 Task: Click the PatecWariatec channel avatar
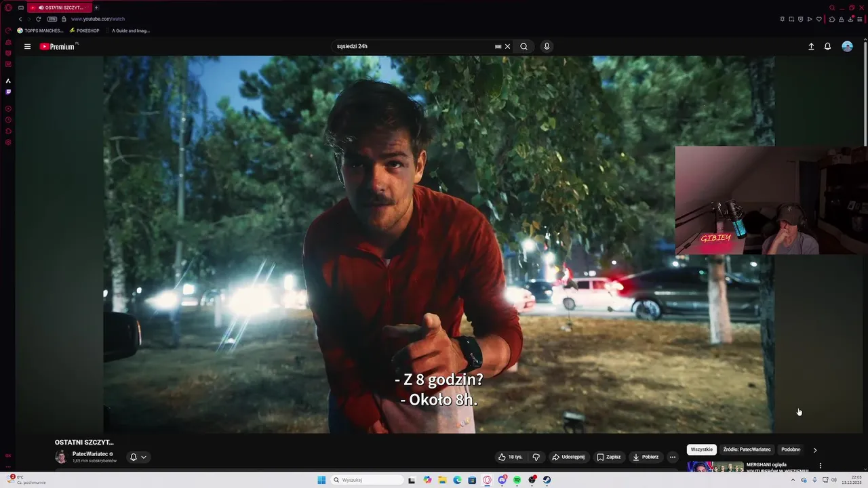(x=61, y=457)
